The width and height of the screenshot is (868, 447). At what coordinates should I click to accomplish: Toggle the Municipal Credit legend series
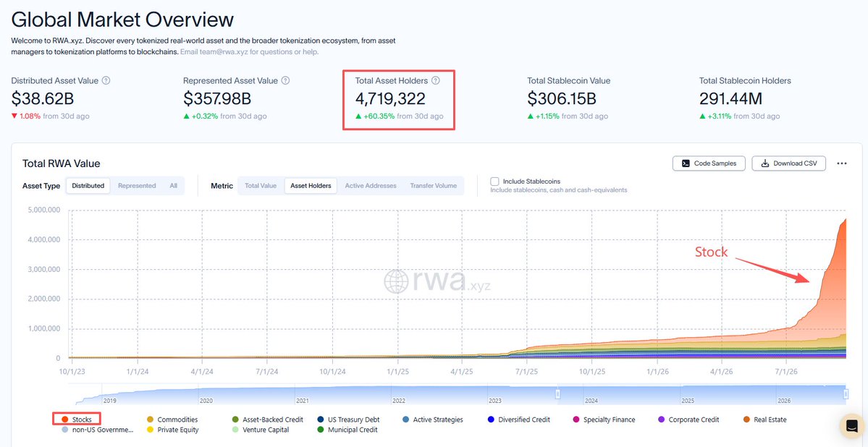(347, 430)
